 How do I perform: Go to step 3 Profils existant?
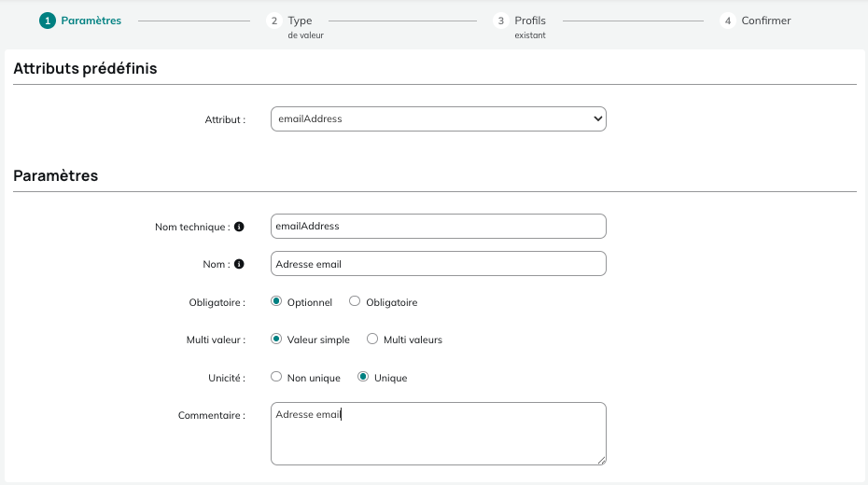click(x=519, y=26)
